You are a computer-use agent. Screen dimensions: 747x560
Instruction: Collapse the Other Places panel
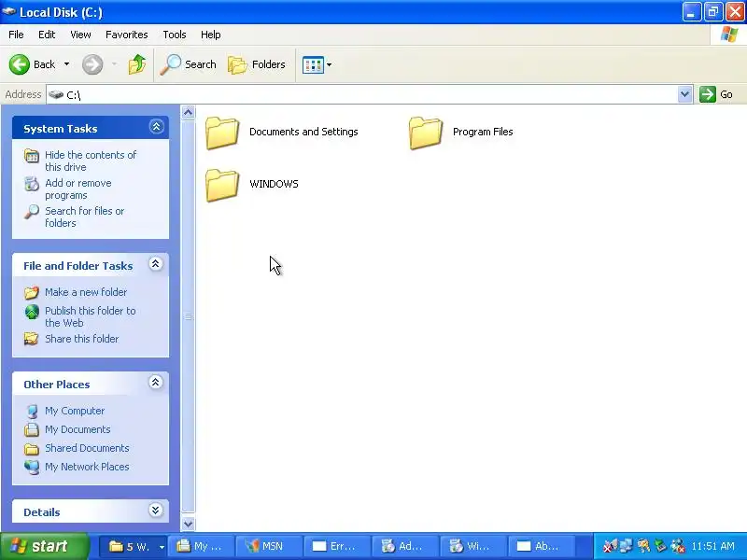pyautogui.click(x=155, y=383)
